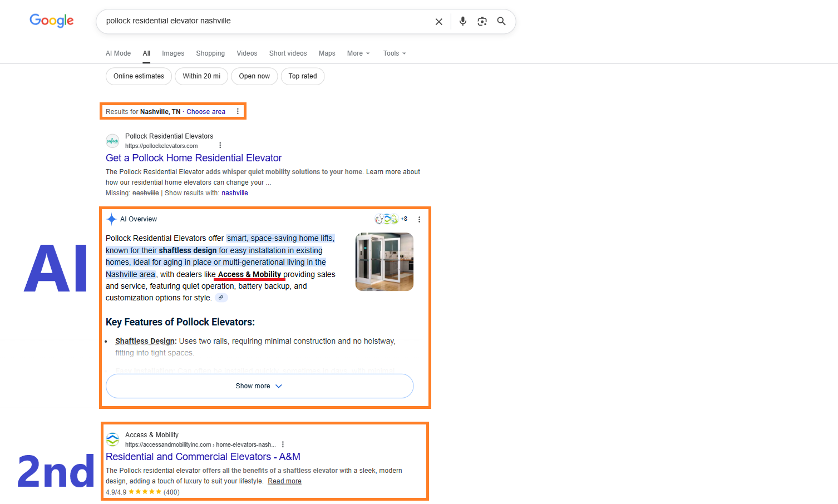The image size is (838, 504).
Task: Click the elevator thumbnail image
Action: (x=385, y=261)
